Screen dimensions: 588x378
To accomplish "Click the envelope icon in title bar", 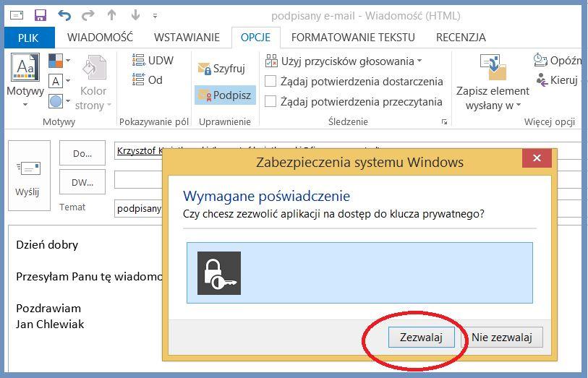I will (x=17, y=15).
